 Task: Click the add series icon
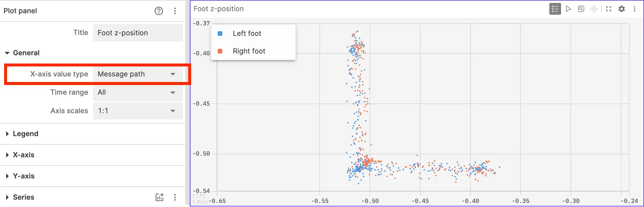[x=159, y=197]
